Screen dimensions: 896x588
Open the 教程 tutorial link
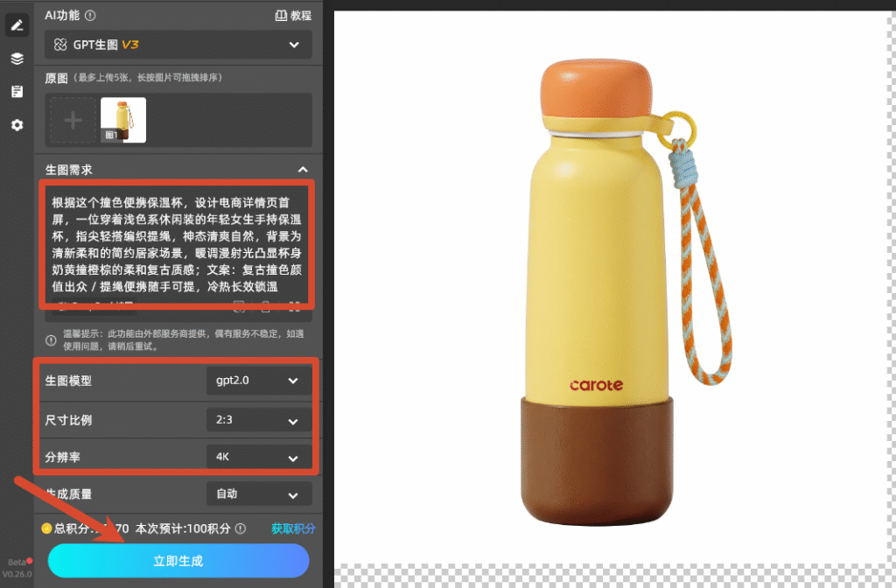pyautogui.click(x=293, y=16)
